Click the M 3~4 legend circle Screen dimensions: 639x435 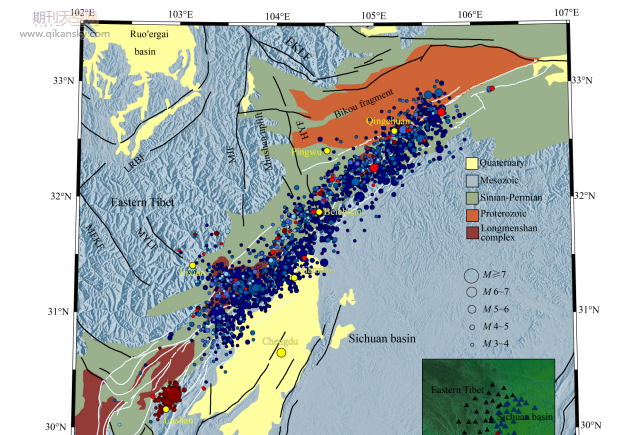pos(471,343)
